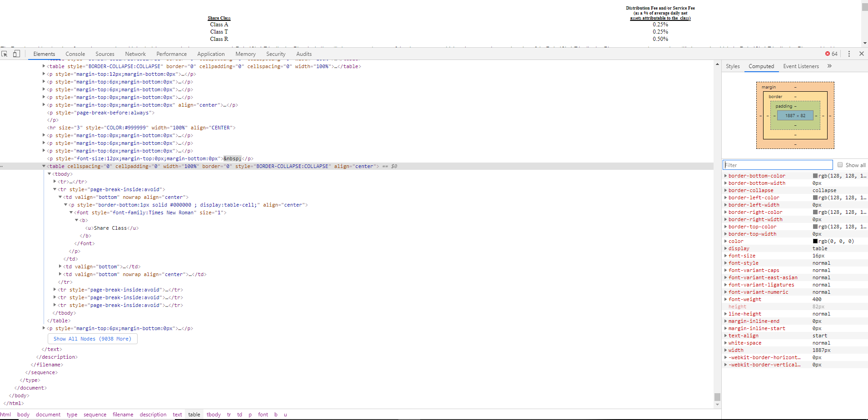Viewport: 868px width, 420px height.
Task: Activate the inspect element picker icon
Action: (5, 54)
